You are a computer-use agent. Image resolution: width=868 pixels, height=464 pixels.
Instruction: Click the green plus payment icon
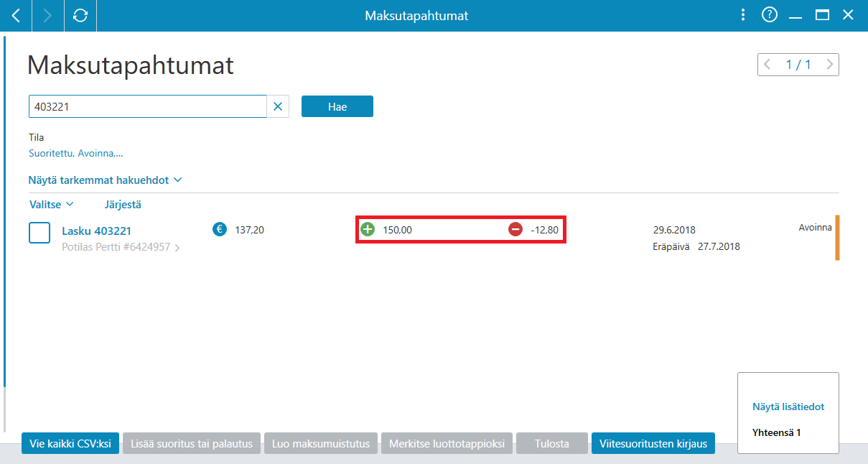pyautogui.click(x=368, y=230)
